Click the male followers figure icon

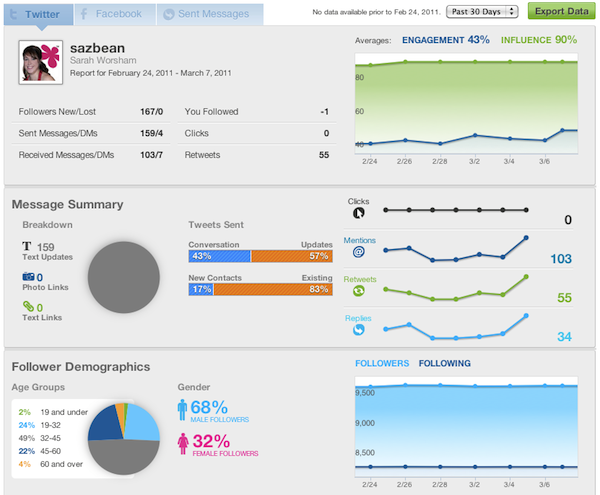pyautogui.click(x=183, y=411)
